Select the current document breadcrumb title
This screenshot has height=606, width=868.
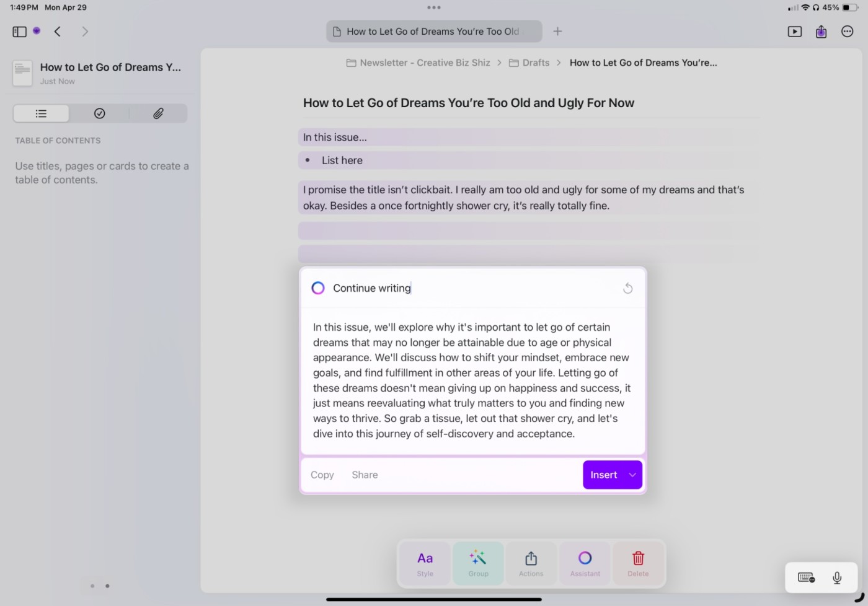643,63
